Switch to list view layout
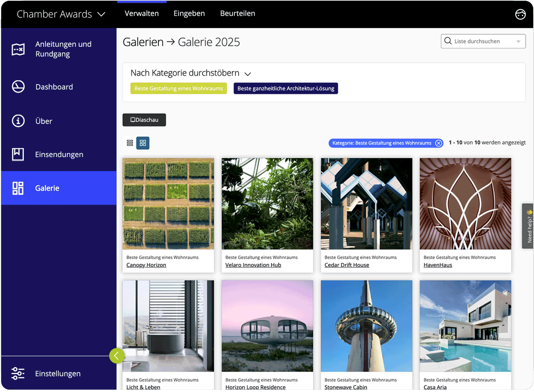The width and height of the screenshot is (534, 392). (x=130, y=143)
